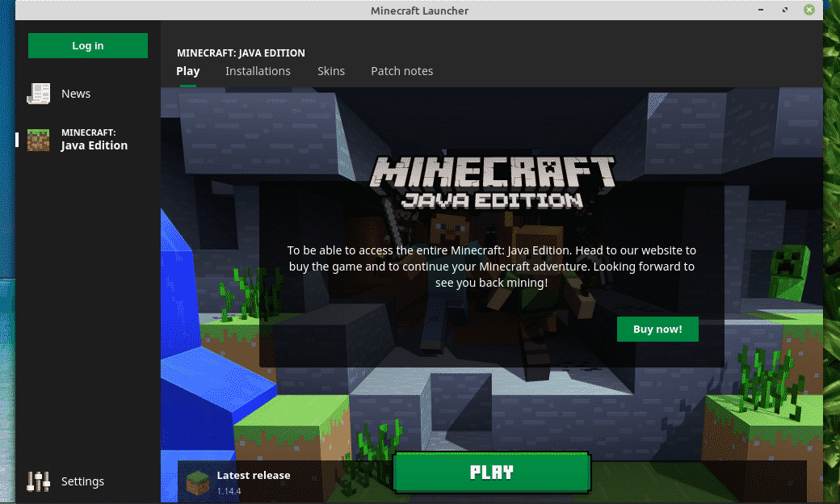
Task: Select the Play tab
Action: tap(187, 71)
